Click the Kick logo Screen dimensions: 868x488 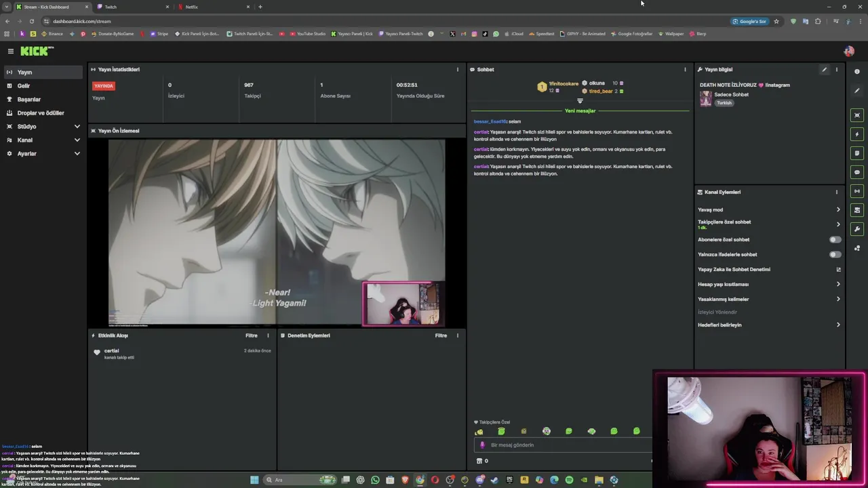(35, 51)
